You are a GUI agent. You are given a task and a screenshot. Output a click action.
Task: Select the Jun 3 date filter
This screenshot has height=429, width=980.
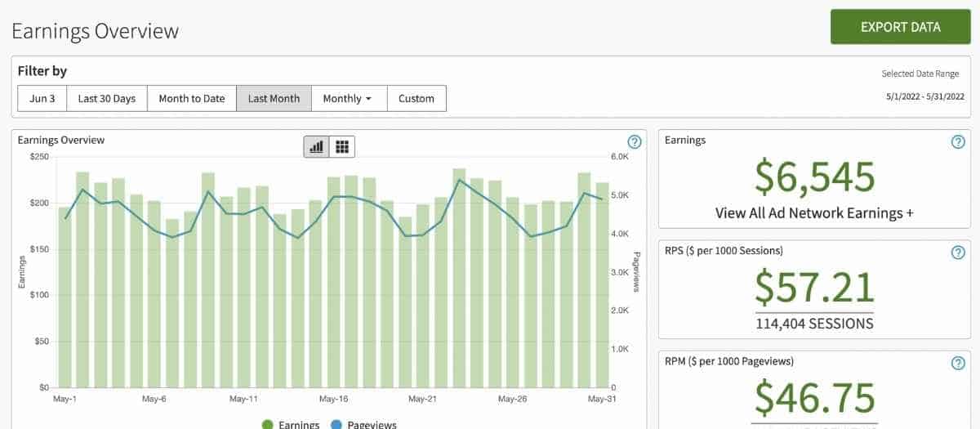tap(42, 99)
